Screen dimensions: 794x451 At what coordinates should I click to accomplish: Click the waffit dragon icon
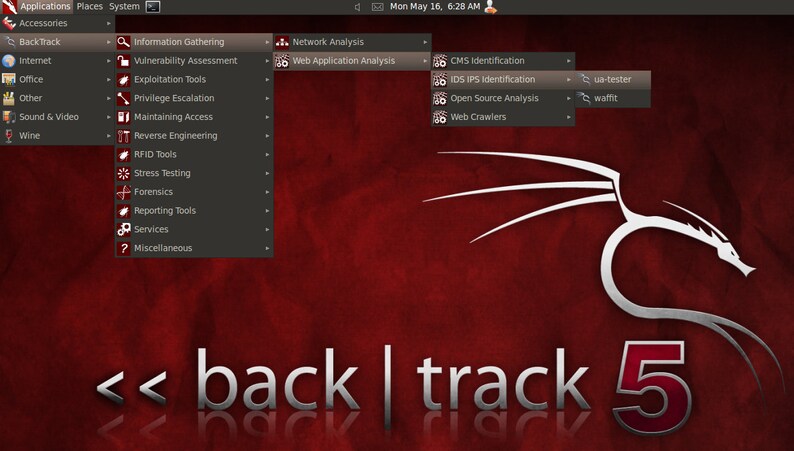pyautogui.click(x=584, y=98)
